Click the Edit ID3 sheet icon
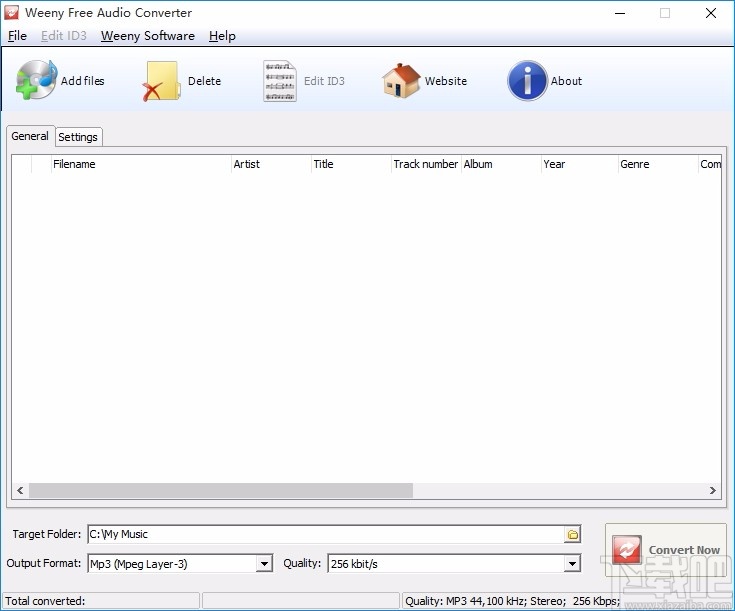This screenshot has height=611, width=735. pyautogui.click(x=280, y=81)
